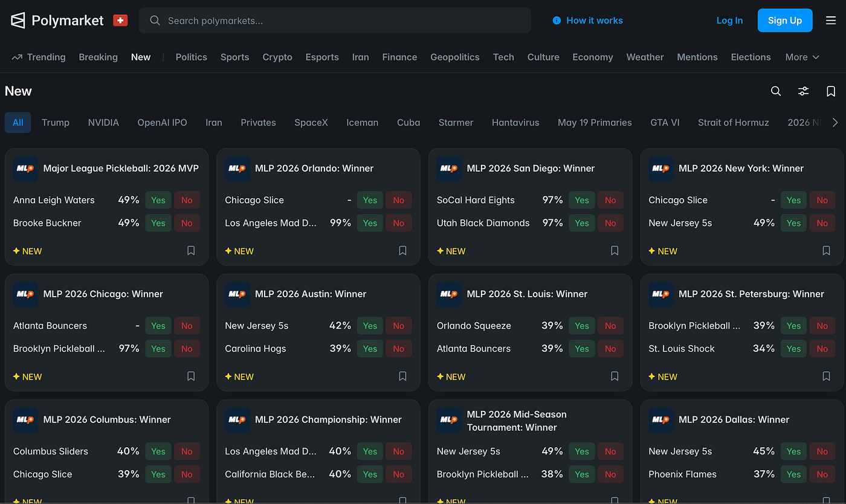This screenshot has height=504, width=846.
Task: Filter by the SpaceX topic chip
Action: coord(311,123)
